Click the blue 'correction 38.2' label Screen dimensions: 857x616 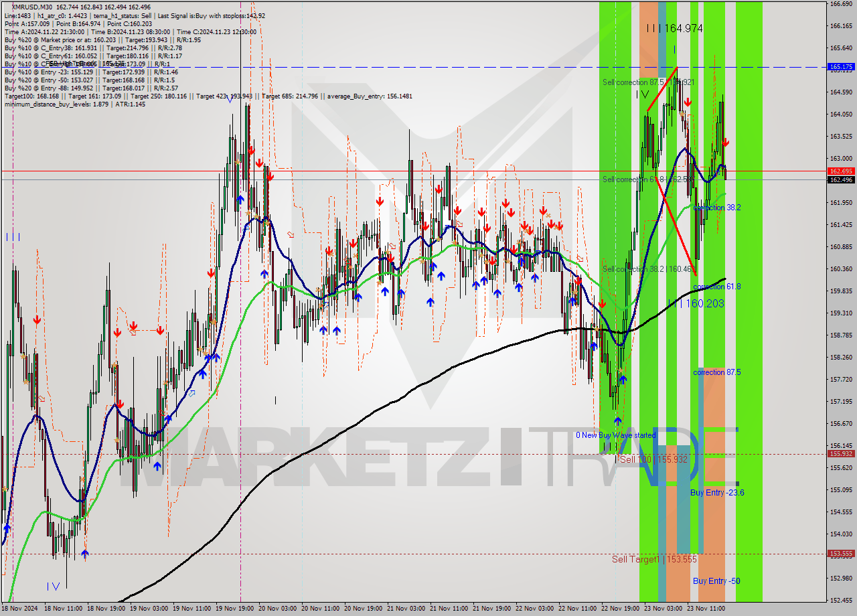[717, 208]
